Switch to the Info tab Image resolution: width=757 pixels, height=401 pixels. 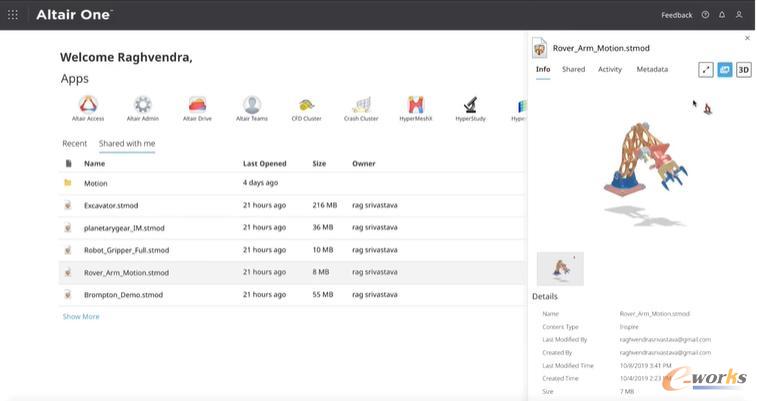[x=543, y=69]
